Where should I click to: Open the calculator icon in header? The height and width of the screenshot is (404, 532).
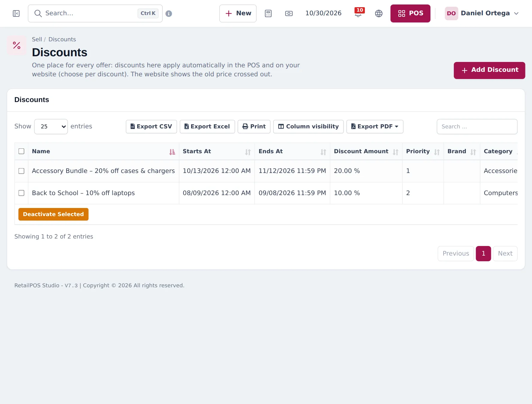268,13
